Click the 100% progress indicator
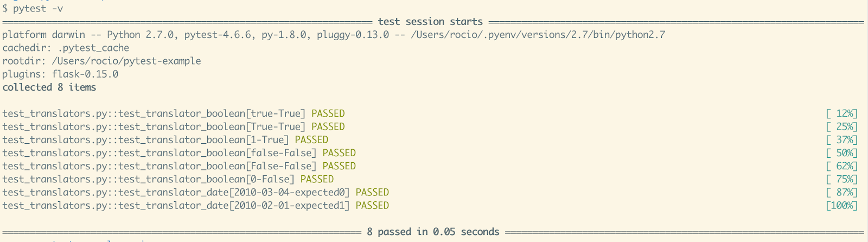Screen dimensions: 868x242 [842, 205]
